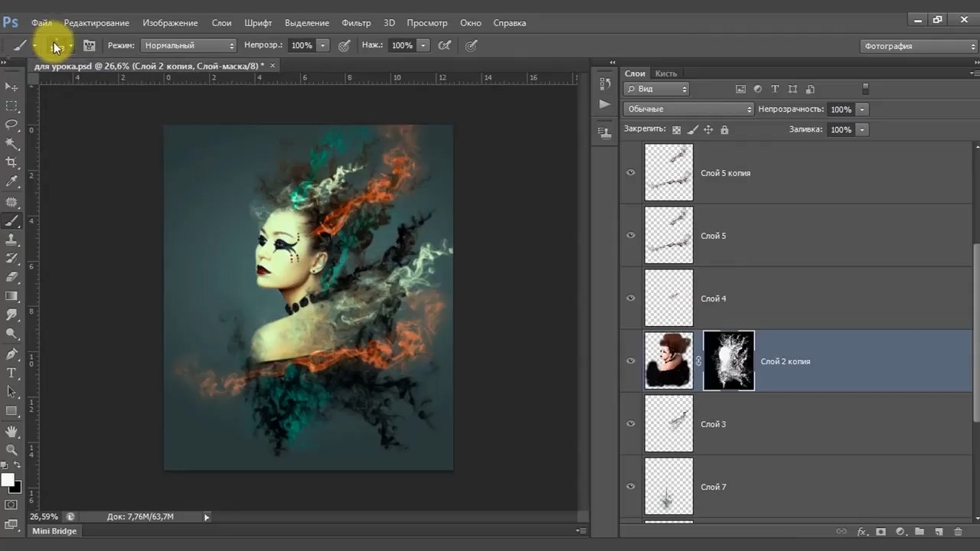Toggle lock image pixels brush icon
The width and height of the screenshot is (980, 551).
[692, 130]
